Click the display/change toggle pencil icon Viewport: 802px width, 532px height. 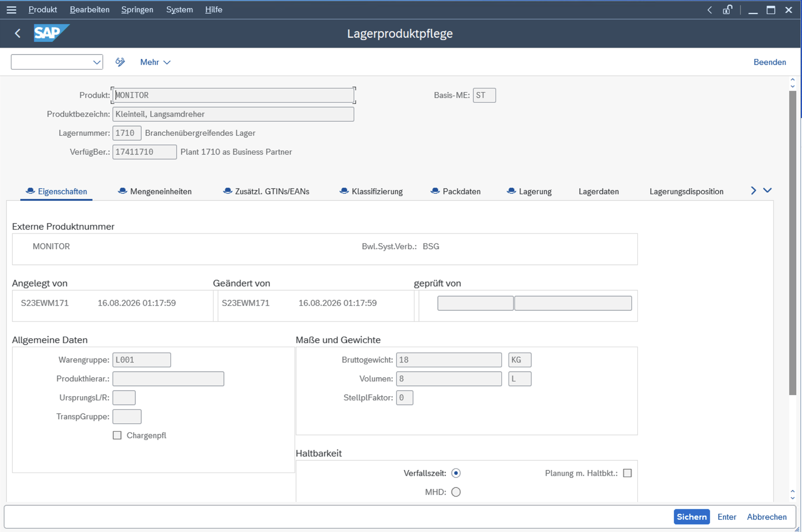120,62
